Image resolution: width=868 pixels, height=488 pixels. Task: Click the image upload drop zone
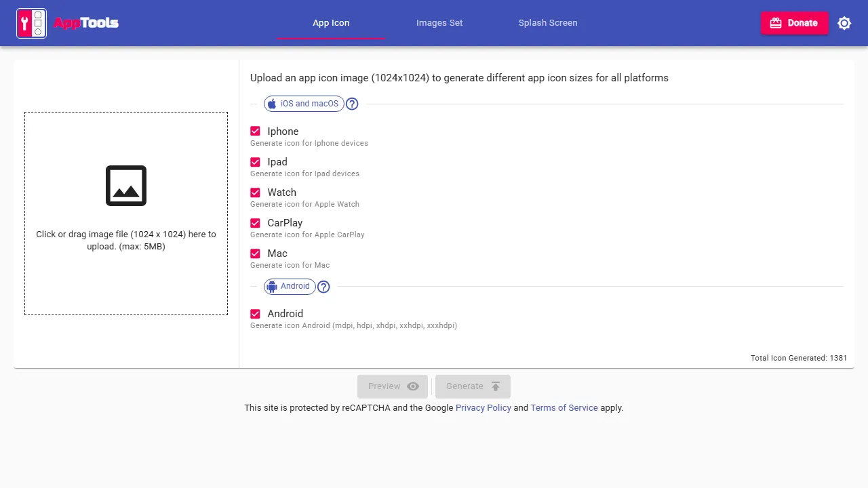coord(125,213)
